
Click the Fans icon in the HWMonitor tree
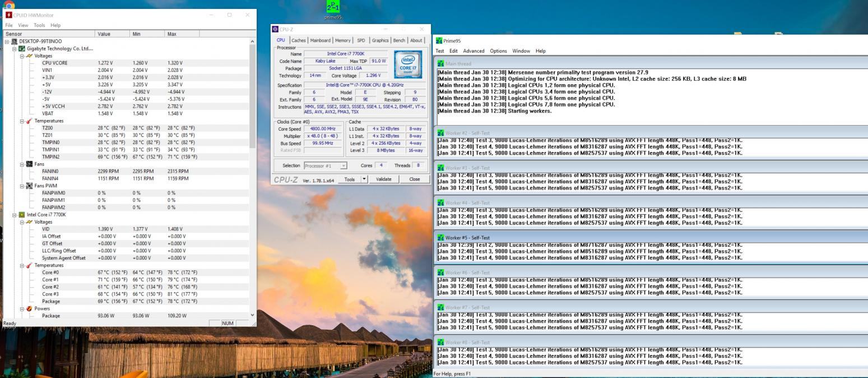29,164
